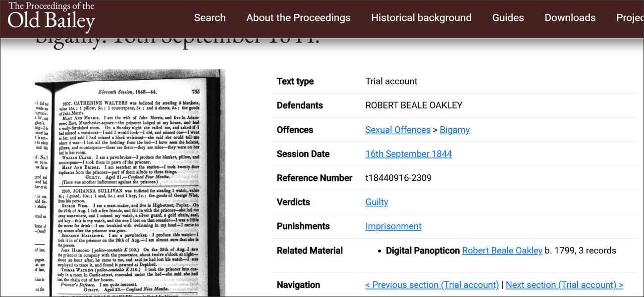
Task: Open the scanned trial page image
Action: point(130,183)
